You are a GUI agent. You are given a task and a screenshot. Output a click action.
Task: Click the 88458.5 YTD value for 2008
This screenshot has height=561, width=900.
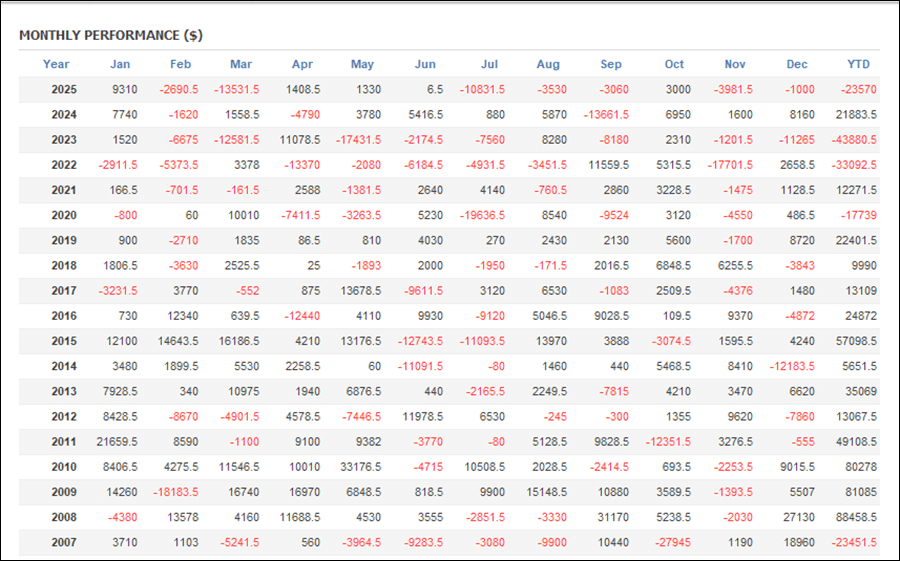pos(854,517)
